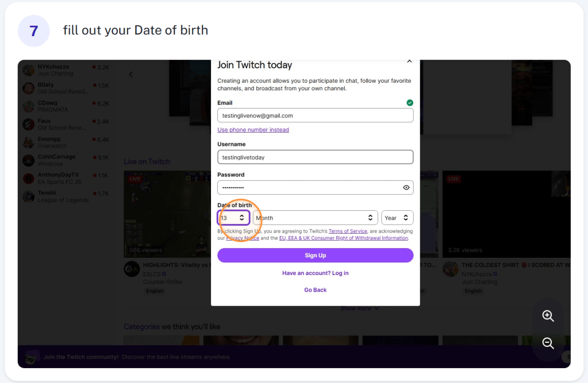Click CohhCarnage channel avatar
The image size is (588, 383).
[x=29, y=160]
